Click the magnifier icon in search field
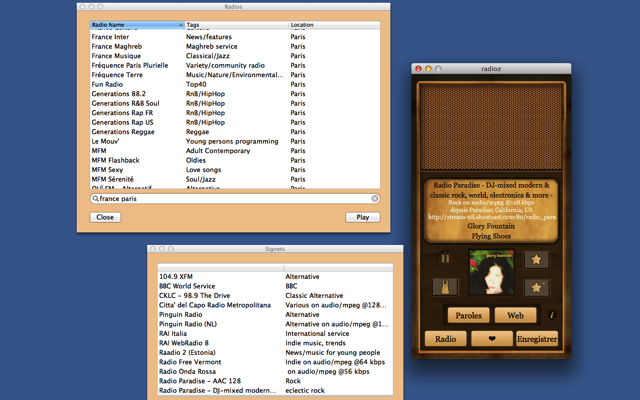This screenshot has width=640, height=400. [x=96, y=199]
